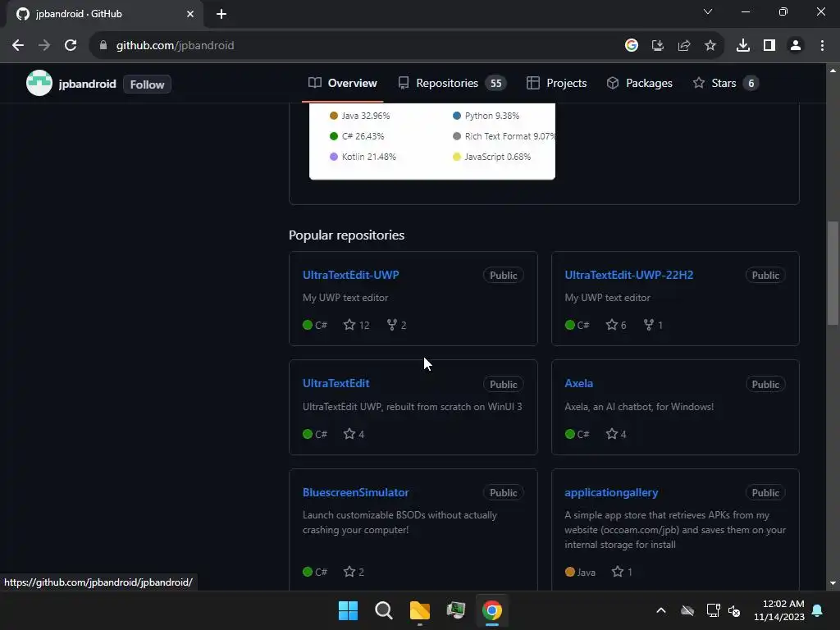This screenshot has width=840, height=630.
Task: Open a new browser tab
Action: coord(221,14)
